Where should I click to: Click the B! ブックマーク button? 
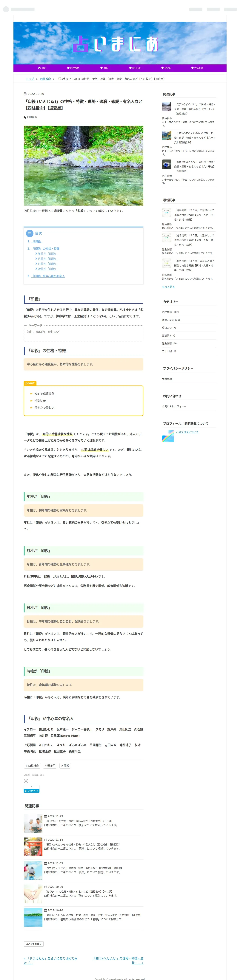(32, 791)
